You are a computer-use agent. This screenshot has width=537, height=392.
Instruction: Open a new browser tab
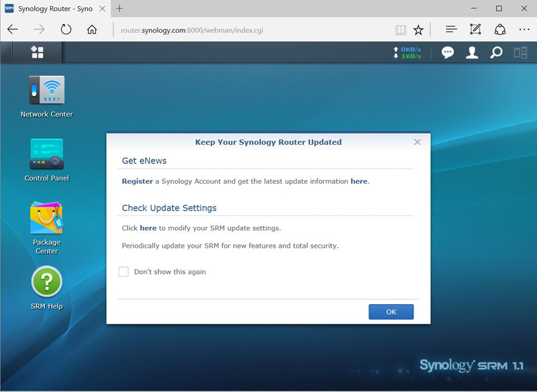(119, 9)
